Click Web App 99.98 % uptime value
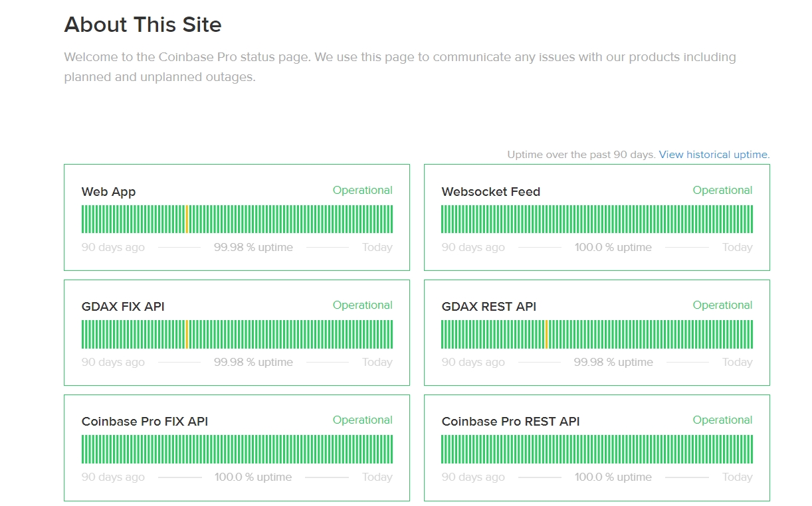 [x=253, y=247]
